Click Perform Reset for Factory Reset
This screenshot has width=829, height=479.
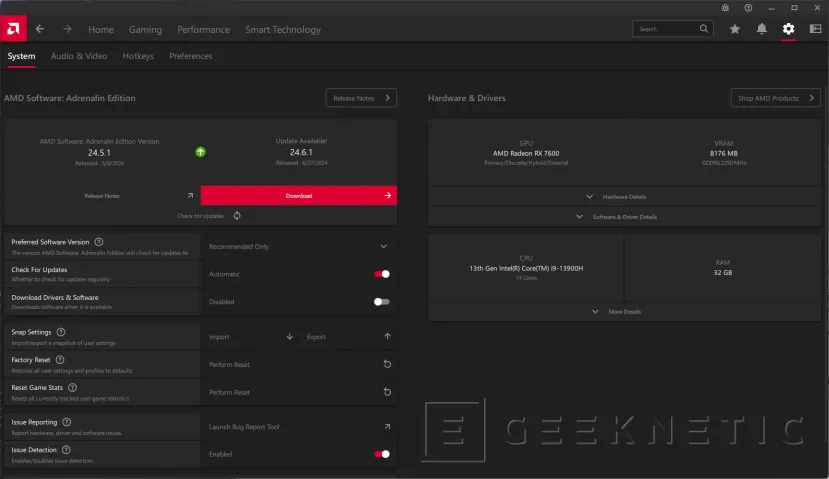[x=229, y=364]
